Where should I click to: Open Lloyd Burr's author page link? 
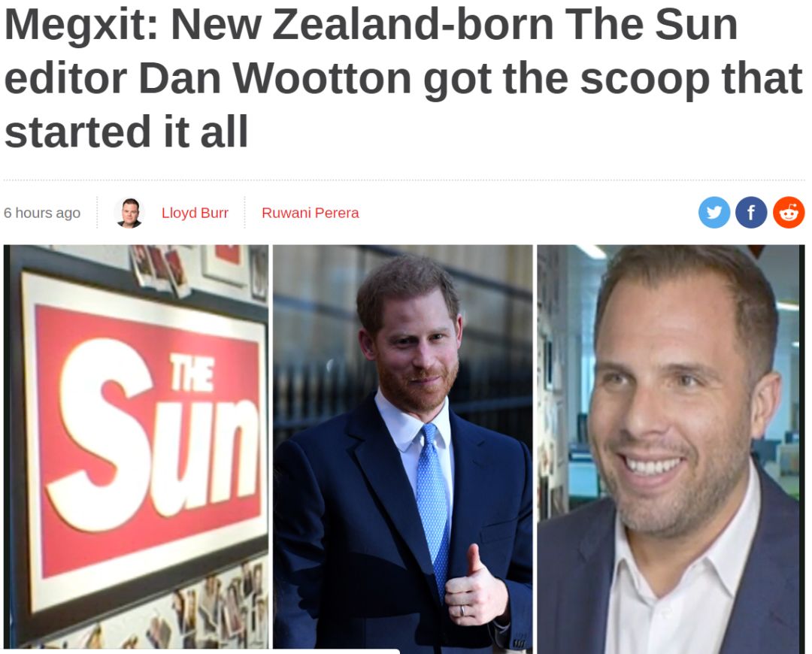click(x=195, y=213)
